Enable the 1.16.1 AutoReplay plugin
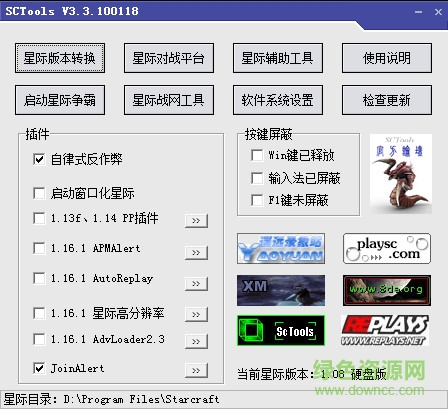 [39, 278]
